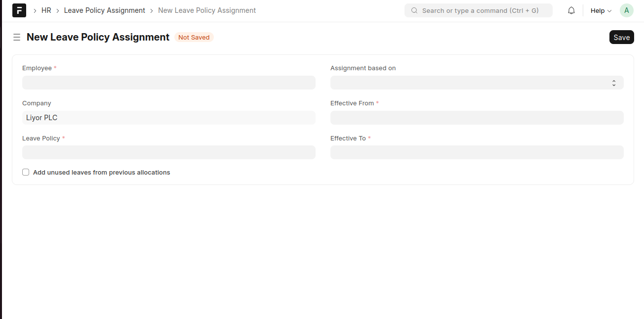Click the search or type a command bar
Screen dimensions: 644x319
click(479, 10)
